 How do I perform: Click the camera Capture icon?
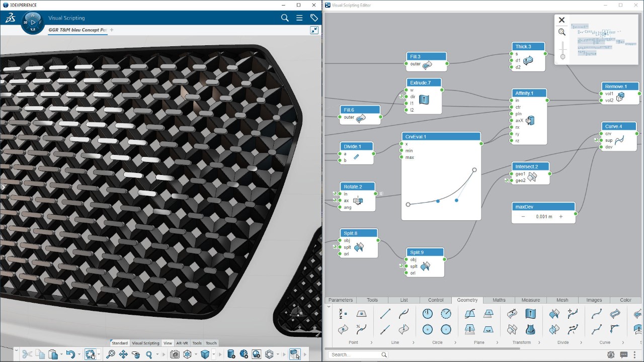(x=175, y=354)
